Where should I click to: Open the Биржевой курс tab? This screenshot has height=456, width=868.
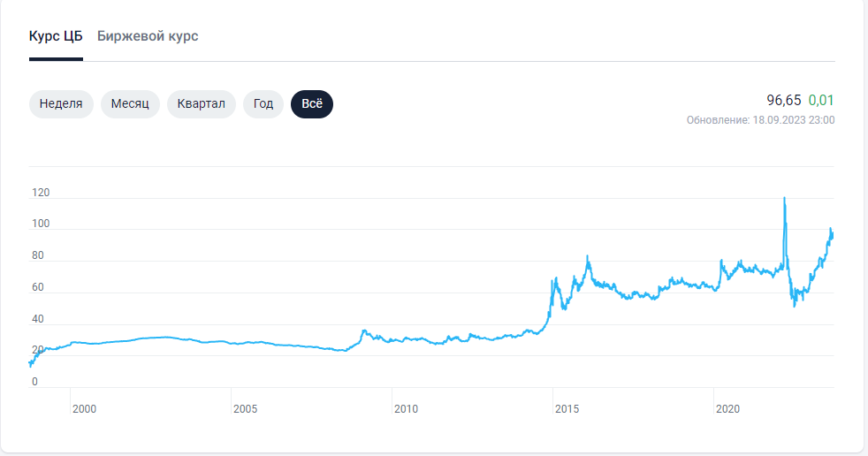coord(148,36)
